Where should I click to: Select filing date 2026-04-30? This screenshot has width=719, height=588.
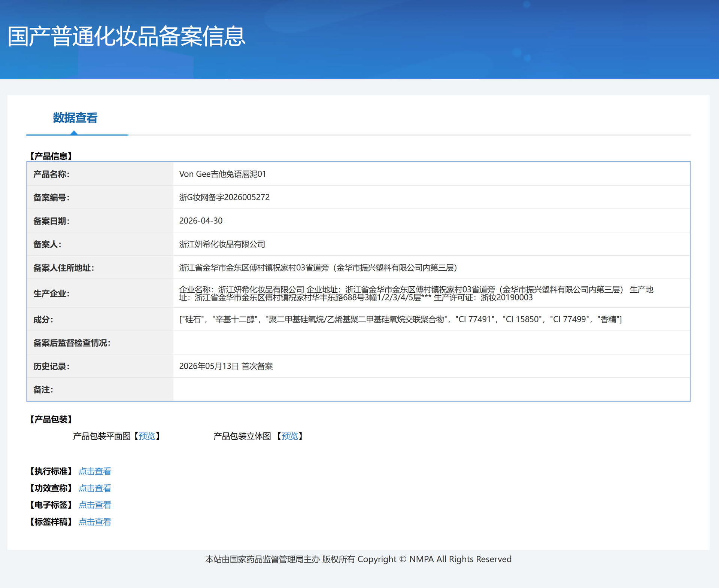coord(201,221)
